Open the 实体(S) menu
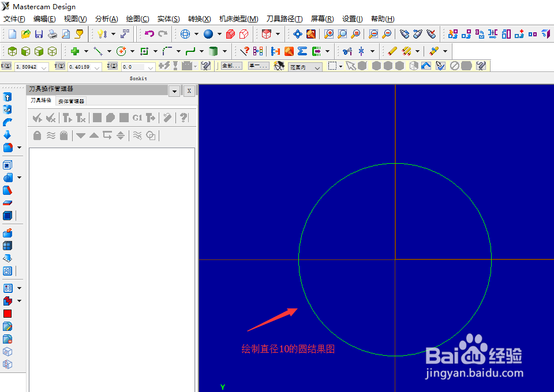 tap(168, 19)
